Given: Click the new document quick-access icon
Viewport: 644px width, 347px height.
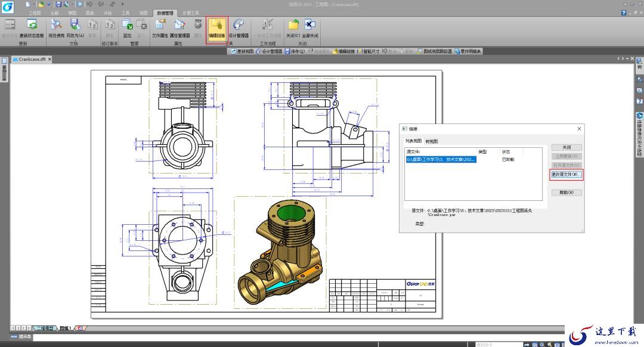Looking at the screenshot, I should (28, 5).
